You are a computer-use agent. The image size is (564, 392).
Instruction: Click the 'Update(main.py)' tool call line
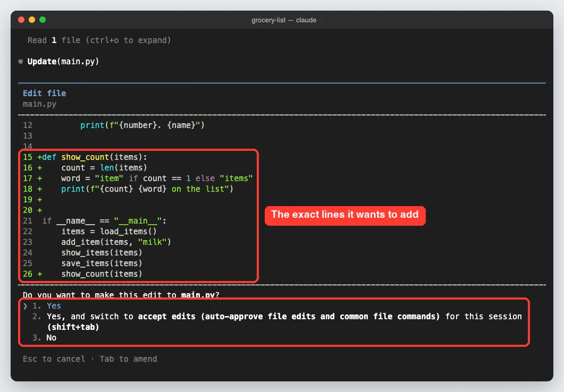tap(63, 62)
